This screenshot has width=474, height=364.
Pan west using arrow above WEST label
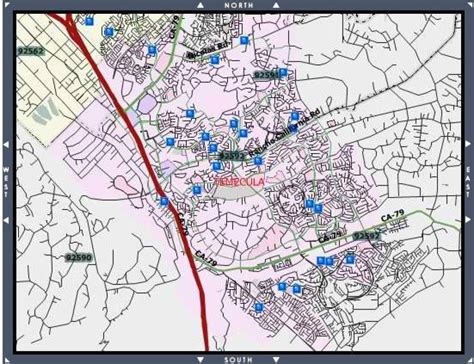6,145
